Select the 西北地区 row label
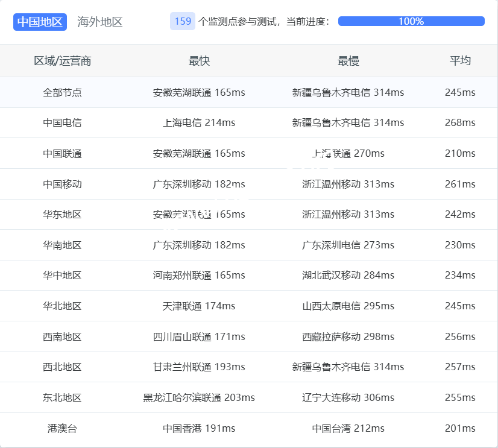The height and width of the screenshot is (448, 498). coord(62,367)
